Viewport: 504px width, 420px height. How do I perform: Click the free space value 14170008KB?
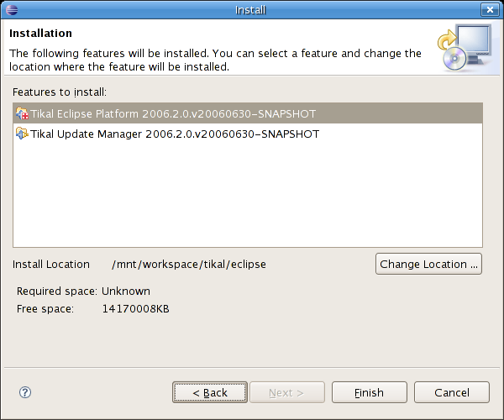tap(135, 309)
